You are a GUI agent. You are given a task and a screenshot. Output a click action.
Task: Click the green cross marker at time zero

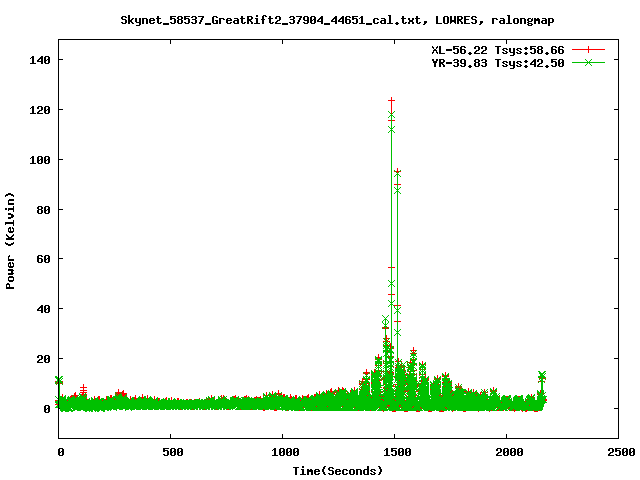pyautogui.click(x=59, y=380)
